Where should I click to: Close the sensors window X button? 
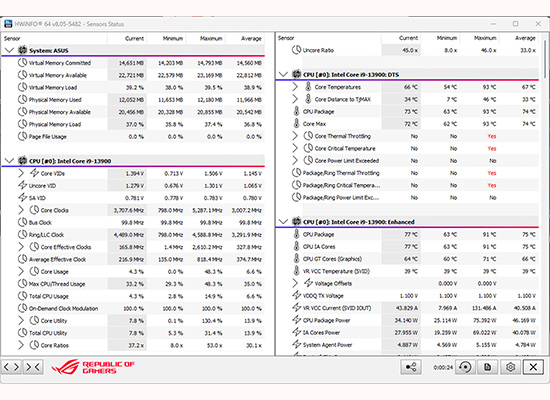[x=533, y=367]
